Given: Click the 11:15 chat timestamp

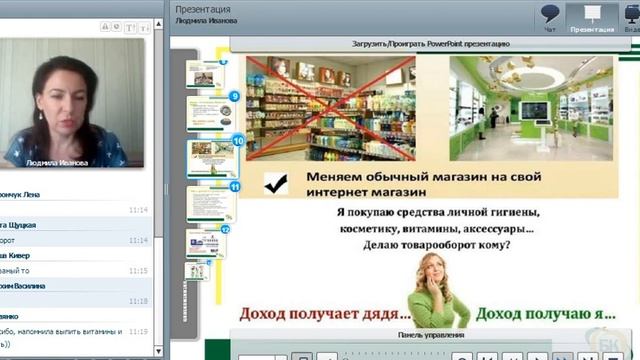Looking at the screenshot, I should click(x=138, y=271).
